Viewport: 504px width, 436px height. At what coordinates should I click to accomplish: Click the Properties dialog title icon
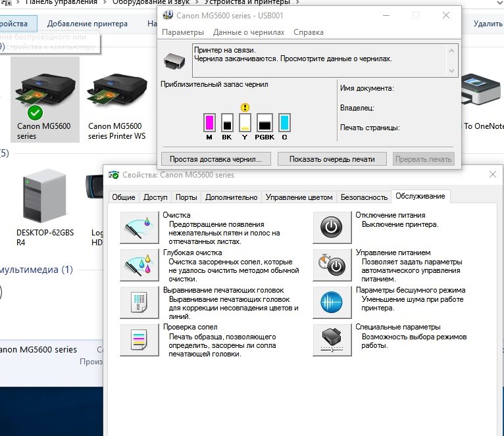pyautogui.click(x=113, y=175)
